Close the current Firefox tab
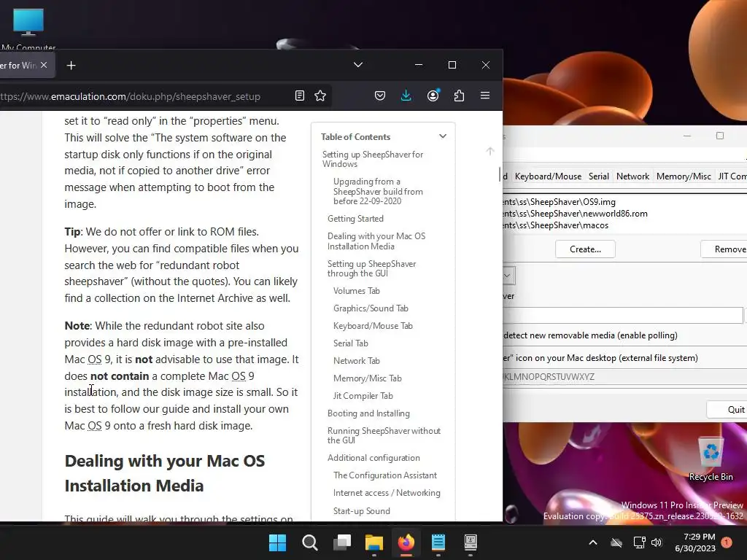This screenshot has width=747, height=560. (44, 65)
